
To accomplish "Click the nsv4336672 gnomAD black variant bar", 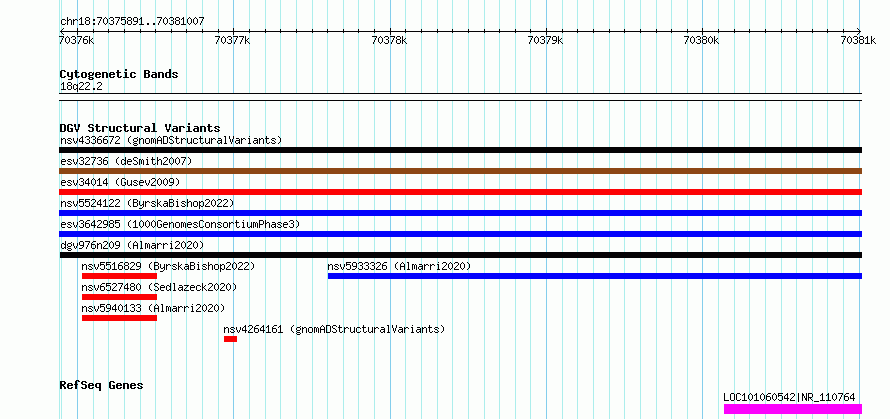I will pyautogui.click(x=460, y=150).
